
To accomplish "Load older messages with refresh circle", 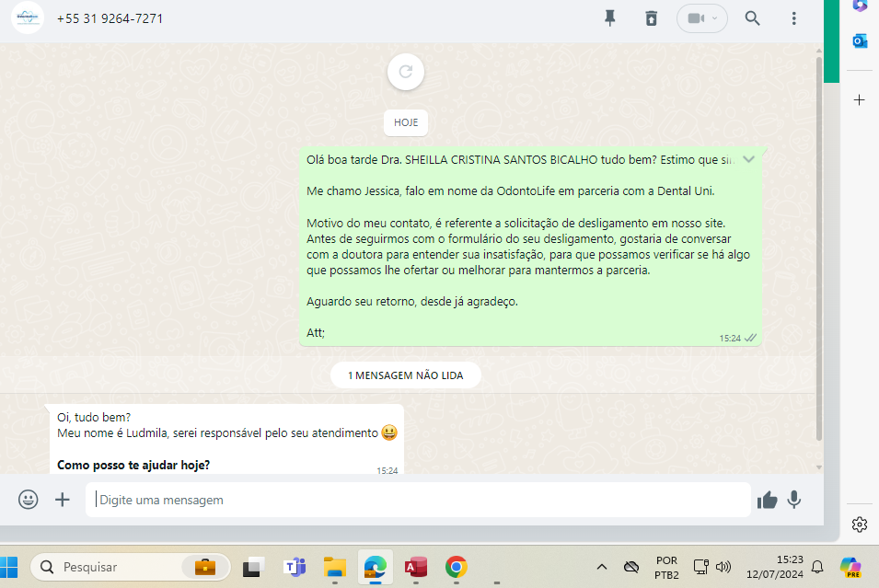I will tap(406, 72).
